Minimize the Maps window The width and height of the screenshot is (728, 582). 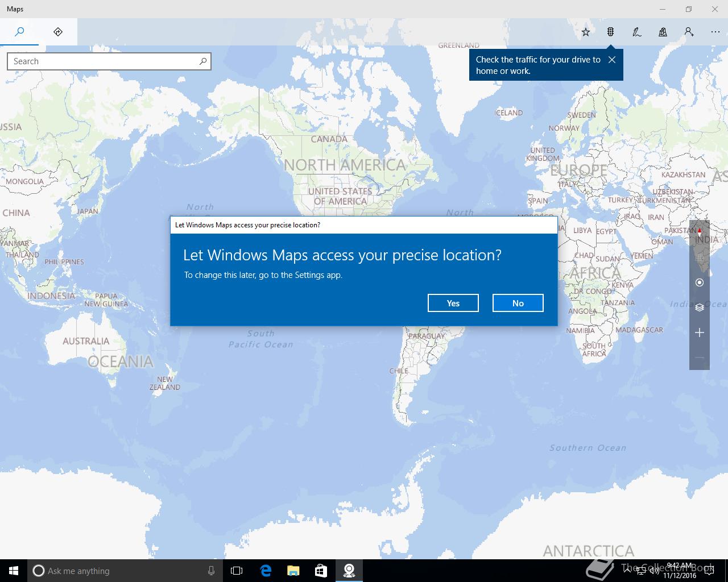click(x=663, y=9)
